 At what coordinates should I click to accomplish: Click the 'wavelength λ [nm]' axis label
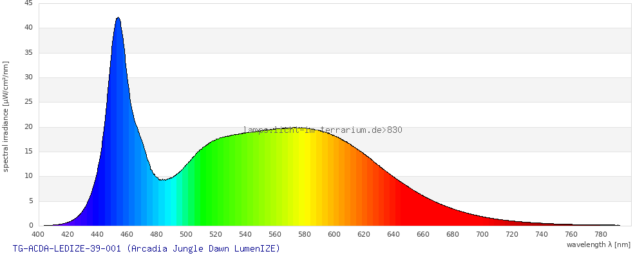(598, 245)
